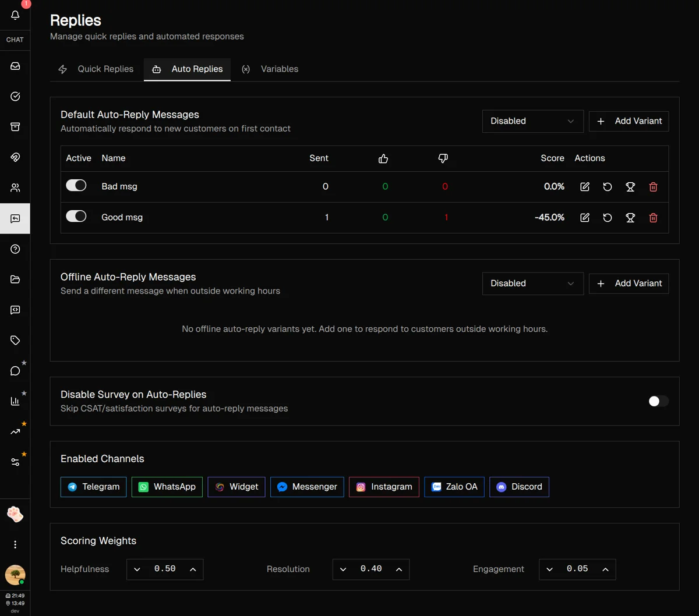This screenshot has width=699, height=616.
Task: Open the tags section in the sidebar
Action: click(x=15, y=339)
